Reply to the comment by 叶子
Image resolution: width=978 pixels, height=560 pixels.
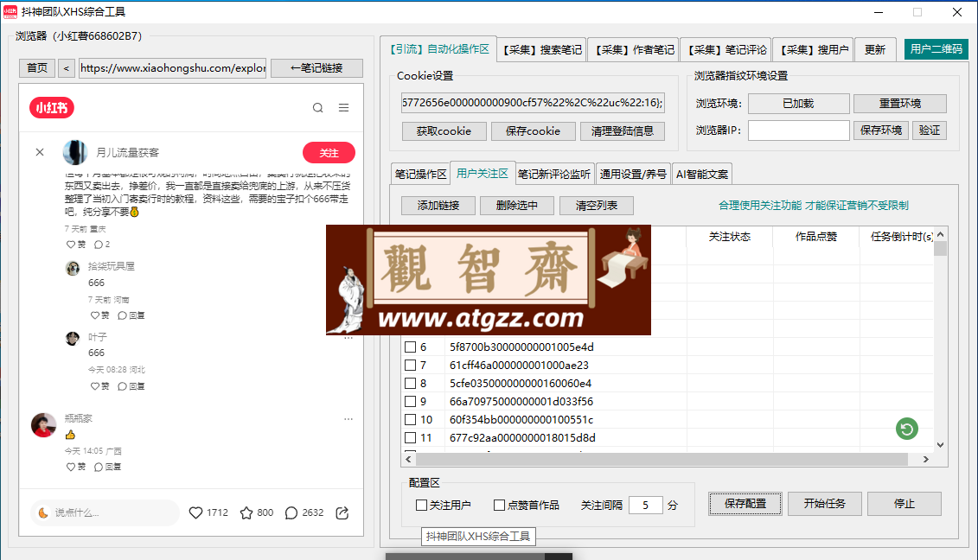click(x=131, y=386)
